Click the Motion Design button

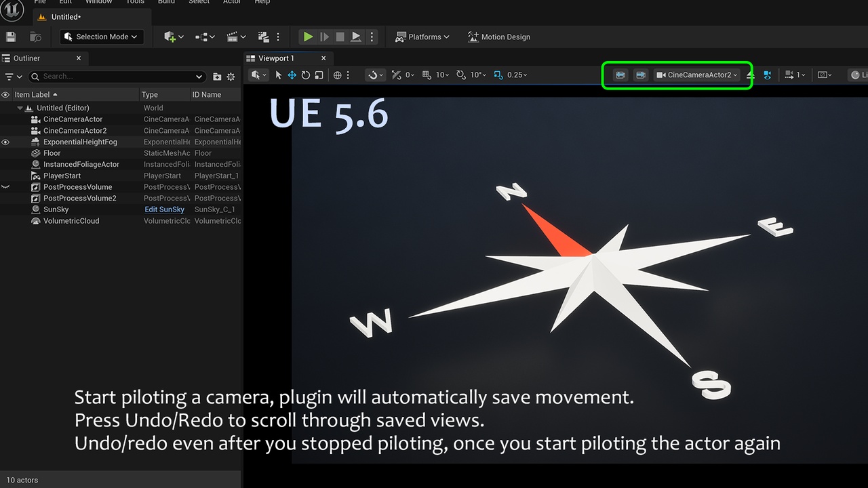tap(499, 37)
